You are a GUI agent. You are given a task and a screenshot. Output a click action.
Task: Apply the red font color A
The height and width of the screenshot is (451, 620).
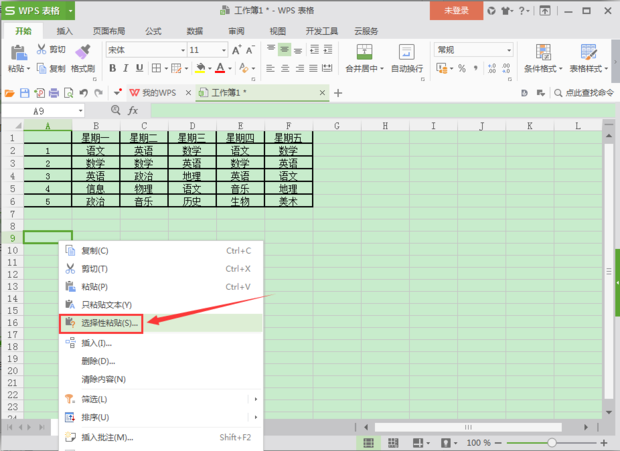[220, 68]
